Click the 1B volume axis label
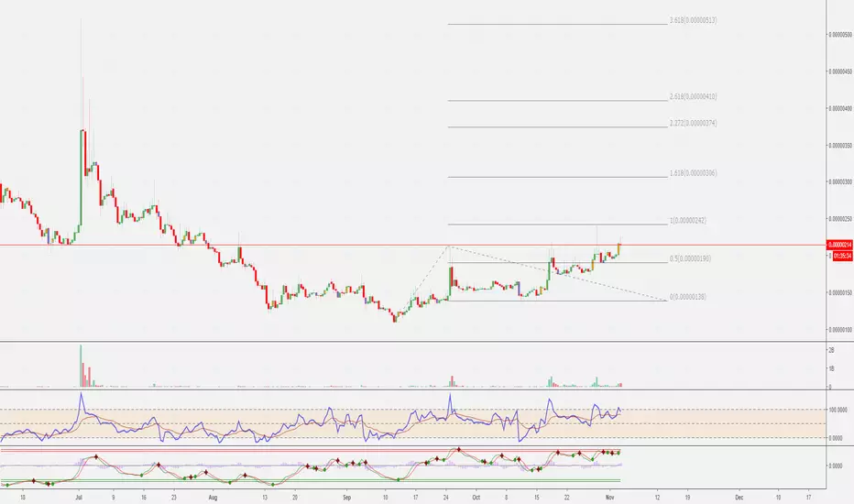Viewport: 854px width, 504px height. tap(831, 368)
